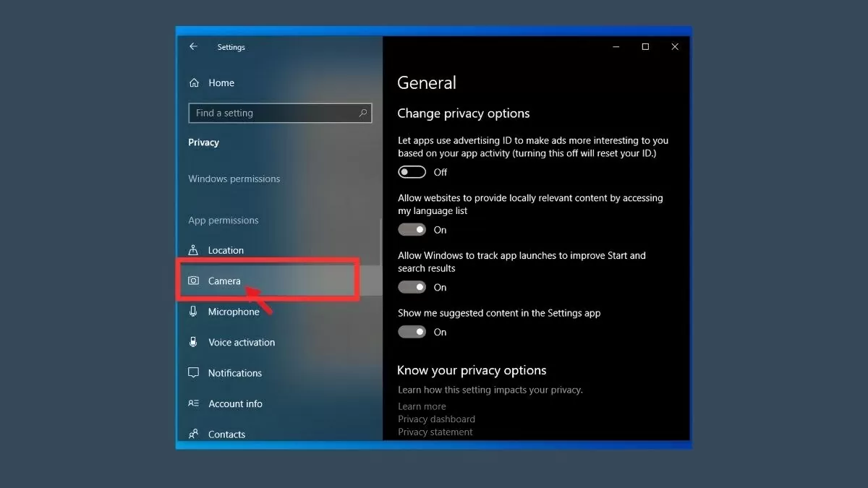Open Notifications via its icon
Image resolution: width=868 pixels, height=488 pixels.
coord(193,373)
